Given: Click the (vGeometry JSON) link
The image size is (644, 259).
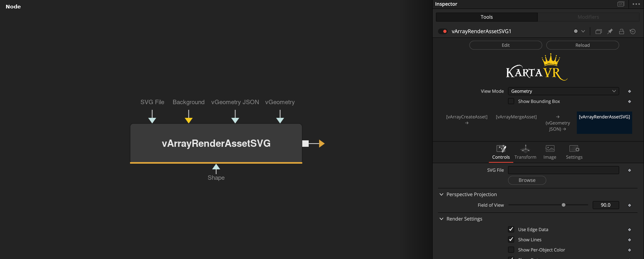Looking at the screenshot, I should [x=558, y=123].
